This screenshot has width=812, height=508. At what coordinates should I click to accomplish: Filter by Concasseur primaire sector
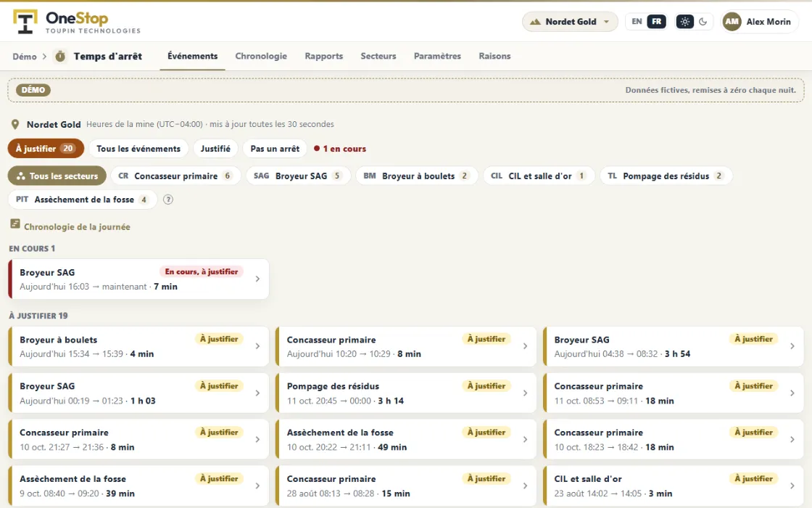pos(175,176)
